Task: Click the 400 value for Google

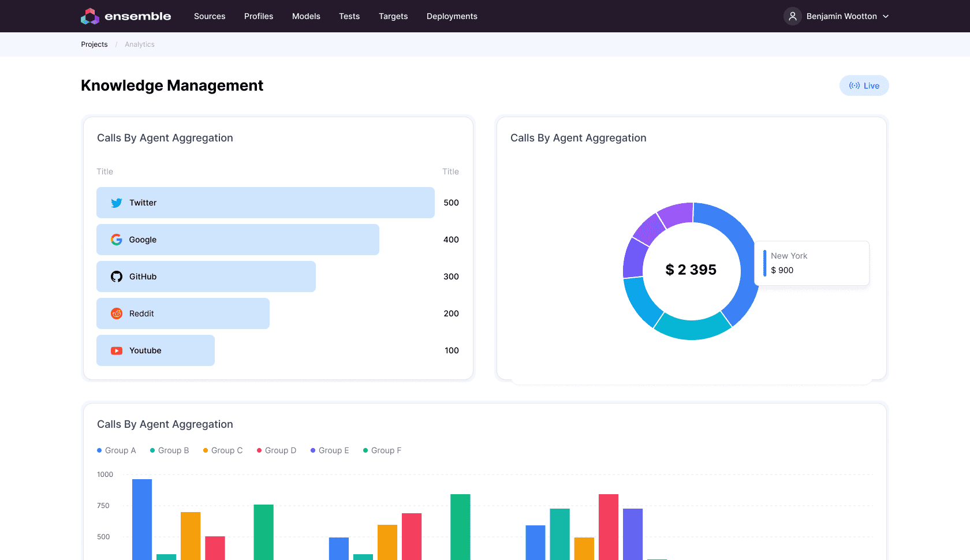Action: (x=451, y=240)
